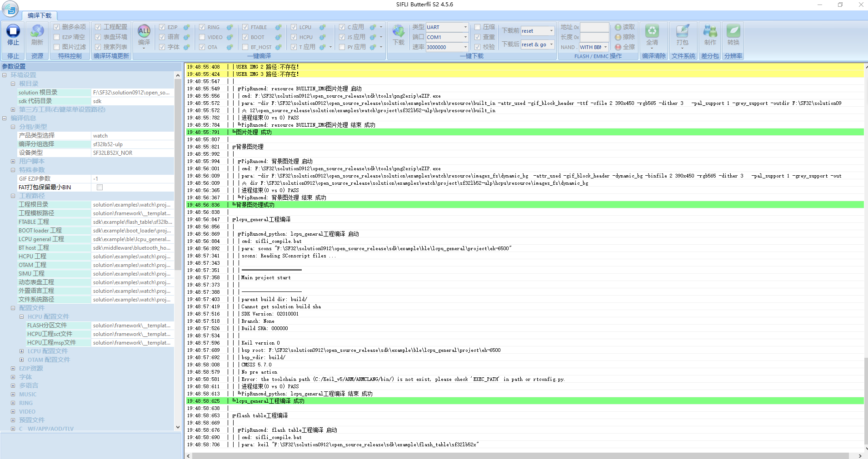Toggle the 压缩 (compress) checkbox

tap(478, 27)
